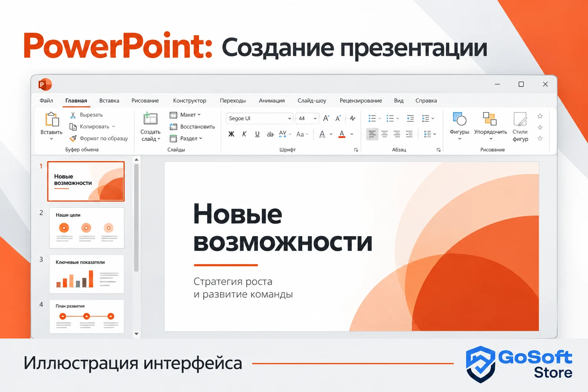Open the Справка tab
588x392 pixels.
pos(426,101)
